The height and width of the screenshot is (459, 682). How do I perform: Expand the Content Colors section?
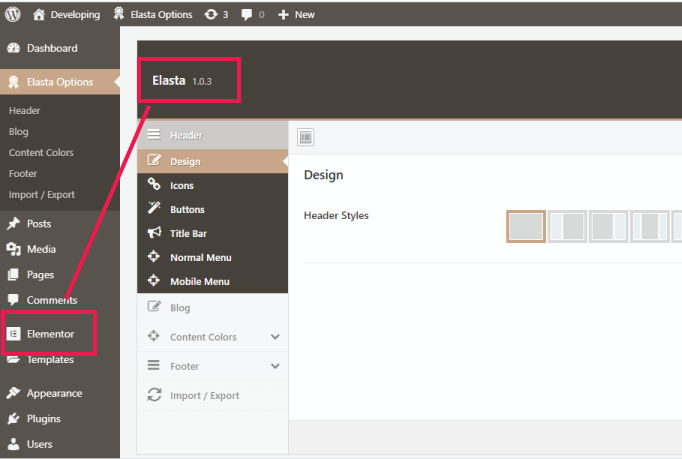pos(212,337)
